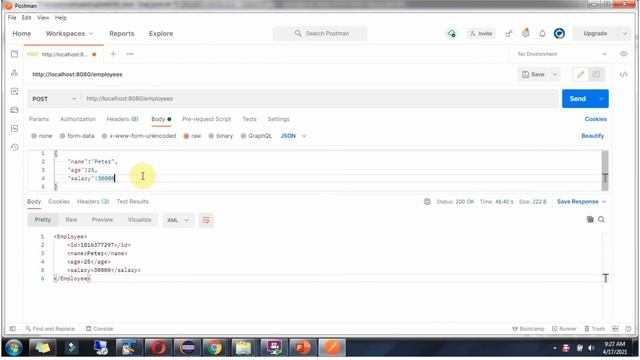Expand the Upgrade dropdown arrow
Viewport: 640px width, 360px height.
[624, 33]
